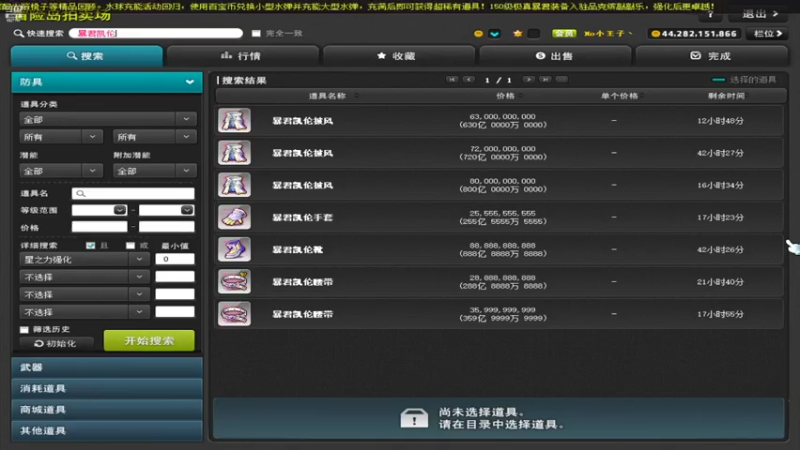Collapse the 防具 category header
The width and height of the screenshot is (800, 450).
click(107, 82)
